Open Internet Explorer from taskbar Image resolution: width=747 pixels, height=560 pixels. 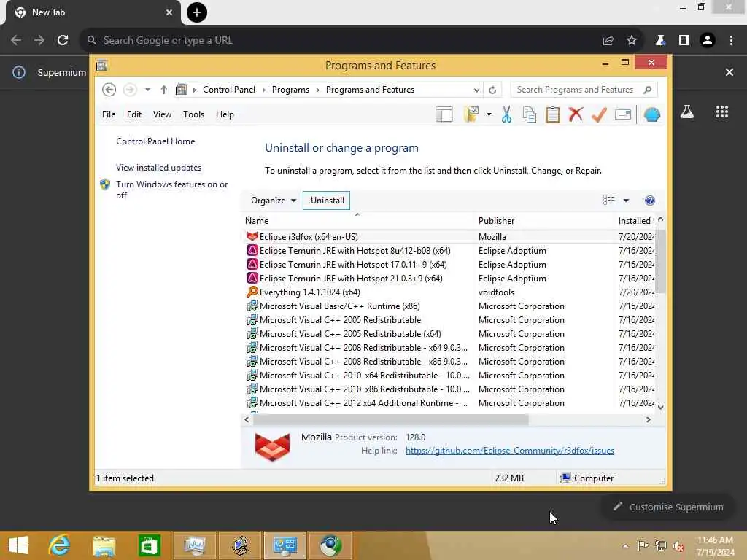(59, 545)
